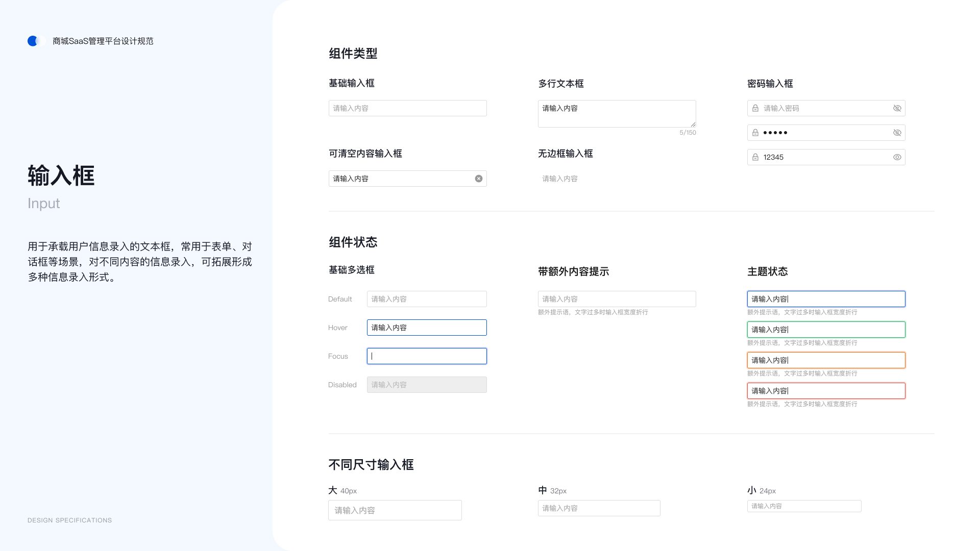Show the password in the 12345 input
The height and width of the screenshot is (551, 980).
897,157
